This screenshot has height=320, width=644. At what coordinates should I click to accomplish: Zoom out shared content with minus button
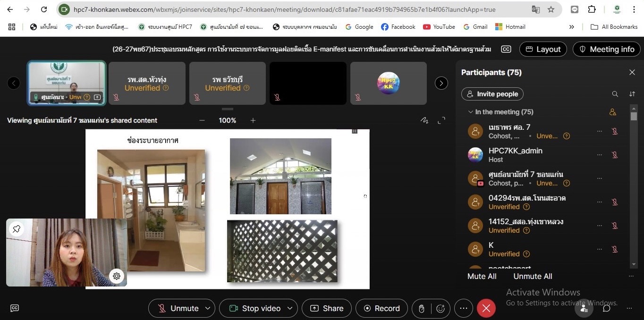tap(202, 120)
